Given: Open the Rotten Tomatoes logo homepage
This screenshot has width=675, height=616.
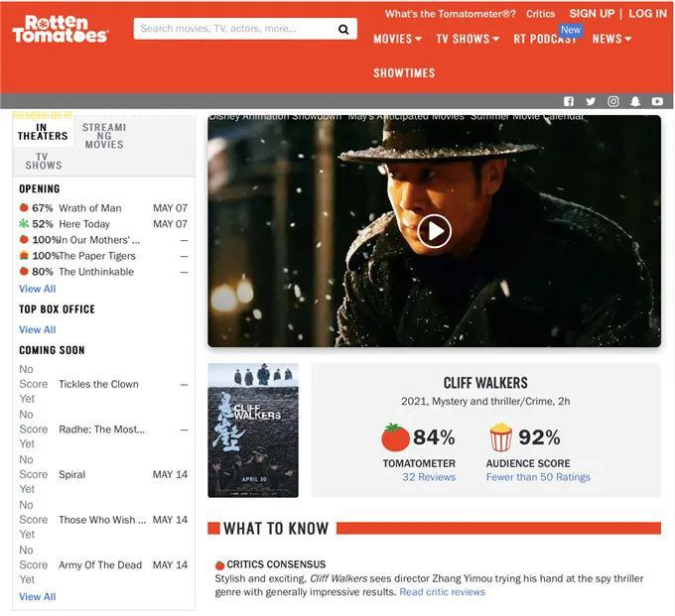Looking at the screenshot, I should point(61,29).
